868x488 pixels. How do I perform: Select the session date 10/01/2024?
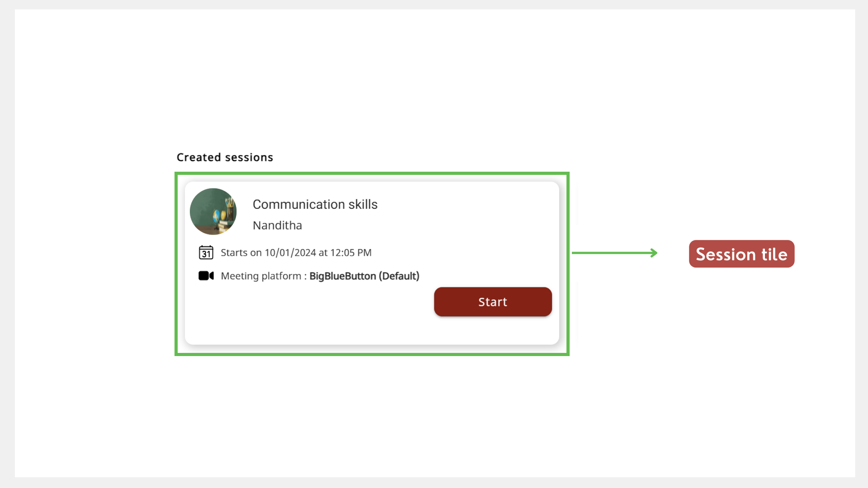[290, 253]
